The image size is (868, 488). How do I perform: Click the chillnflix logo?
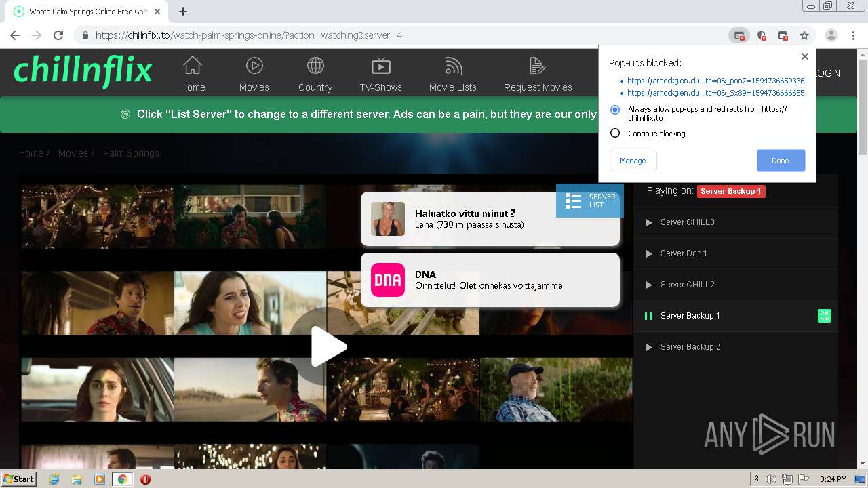[83, 71]
